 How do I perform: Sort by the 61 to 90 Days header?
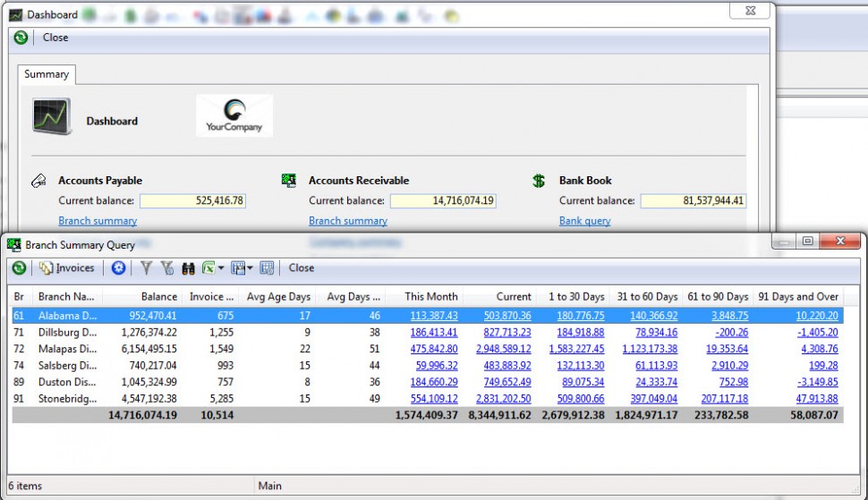[718, 297]
